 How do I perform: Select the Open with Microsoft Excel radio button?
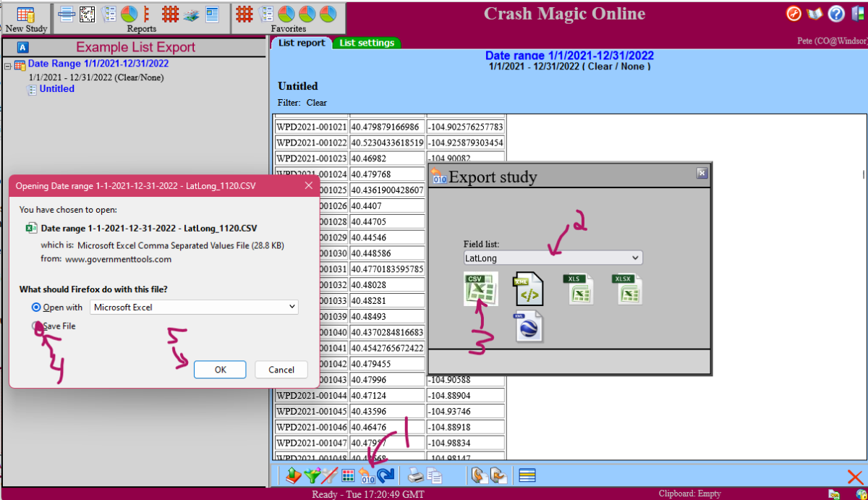click(x=38, y=307)
